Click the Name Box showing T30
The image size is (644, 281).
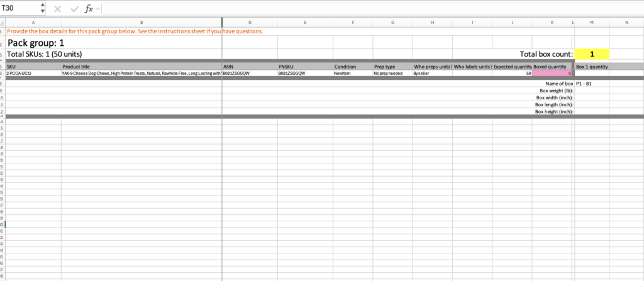pos(19,9)
